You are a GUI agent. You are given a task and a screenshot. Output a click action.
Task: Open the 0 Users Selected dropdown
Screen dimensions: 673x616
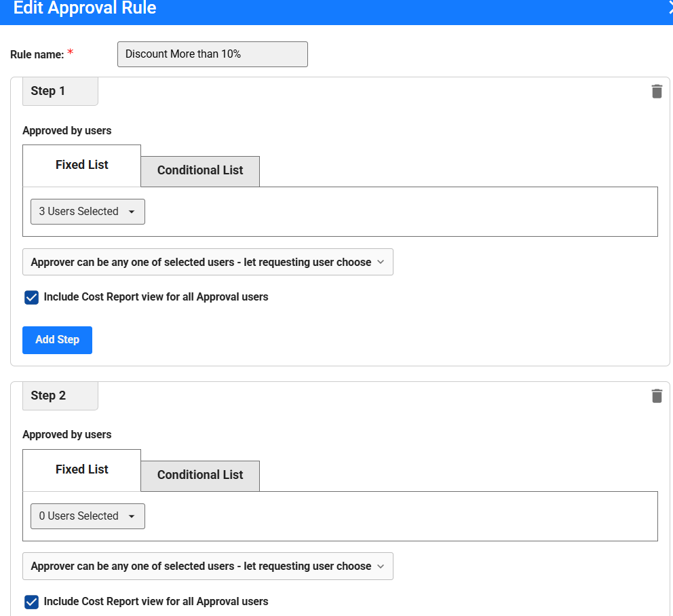(88, 516)
